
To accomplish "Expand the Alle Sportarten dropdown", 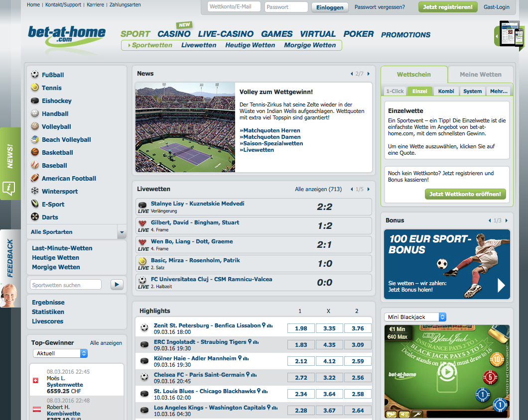I will click(x=121, y=232).
